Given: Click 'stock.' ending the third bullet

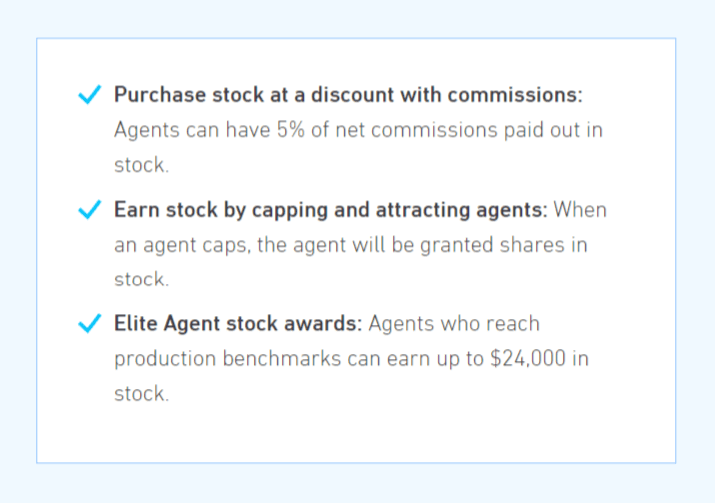Looking at the screenshot, I should pyautogui.click(x=141, y=394).
